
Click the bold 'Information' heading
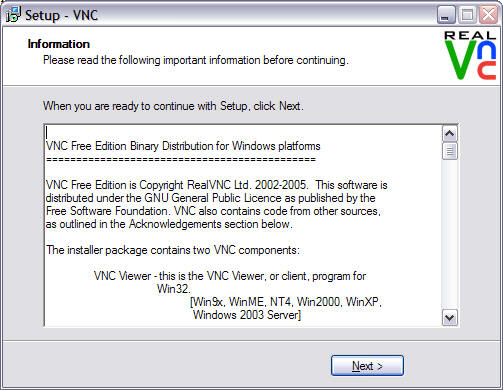(x=59, y=44)
